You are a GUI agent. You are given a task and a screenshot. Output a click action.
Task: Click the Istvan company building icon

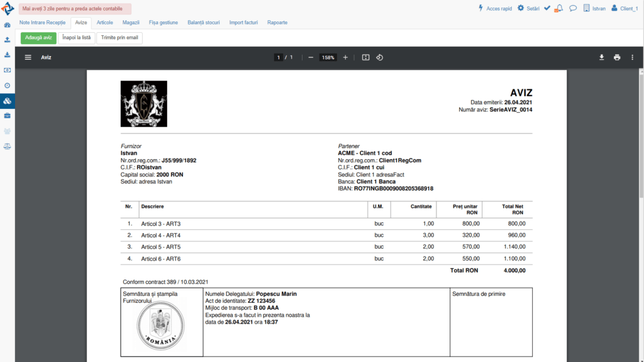[x=587, y=8]
